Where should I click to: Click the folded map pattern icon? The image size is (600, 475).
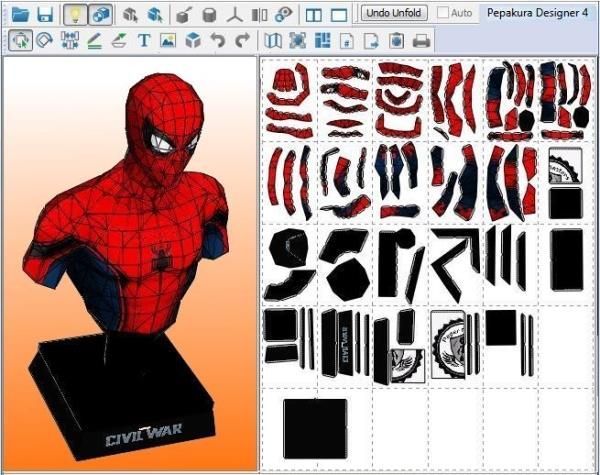coord(273,41)
